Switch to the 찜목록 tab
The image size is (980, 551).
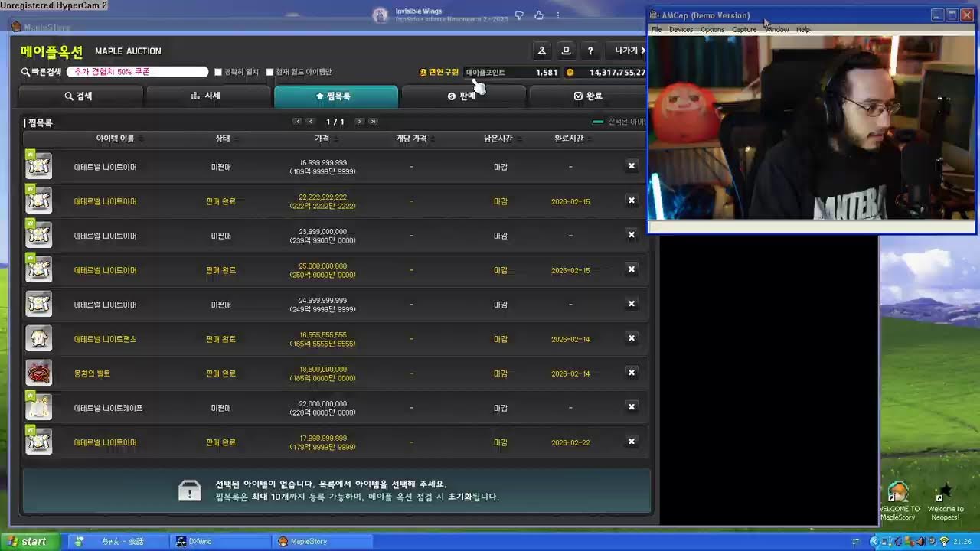click(336, 96)
